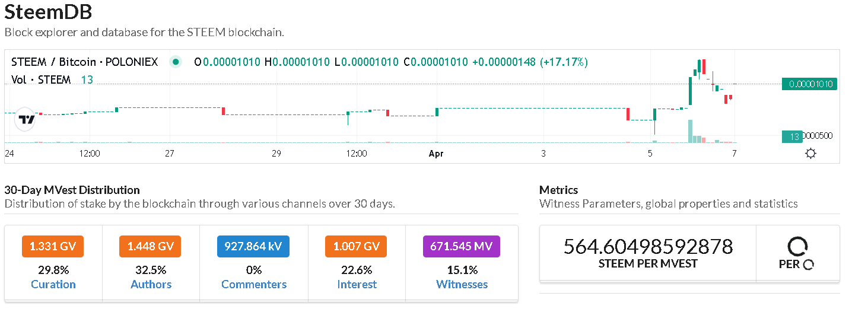Click the Vol · STEEM indicator label

pyautogui.click(x=41, y=79)
